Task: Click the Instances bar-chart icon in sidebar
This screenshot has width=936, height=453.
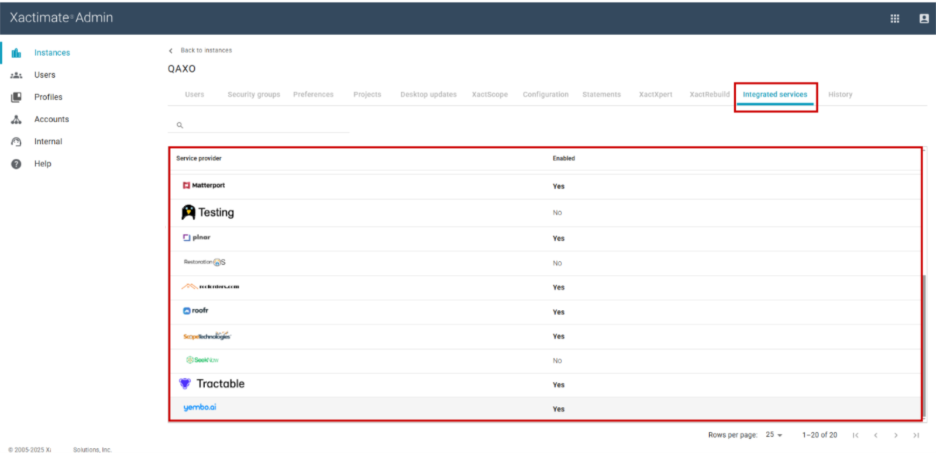Action: point(17,53)
